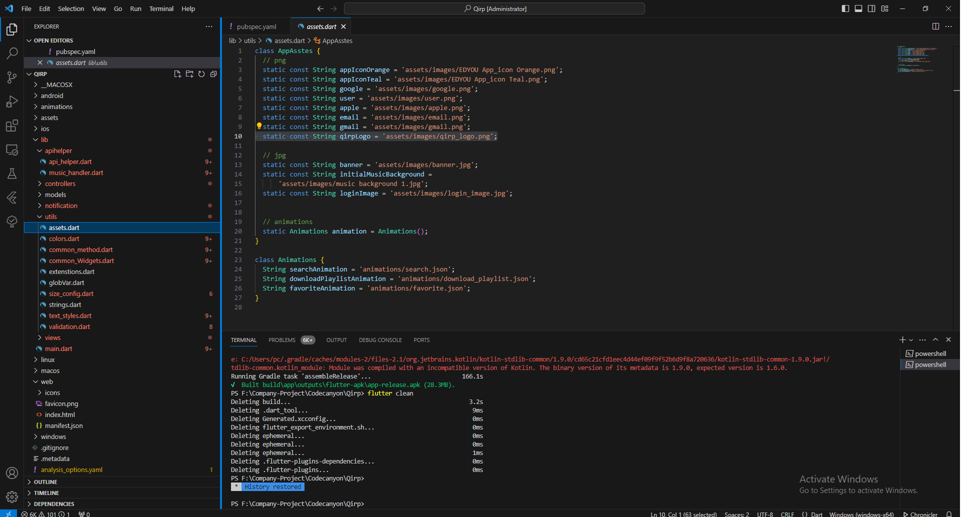
Task: Open editor more actions ellipsis
Action: pyautogui.click(x=948, y=26)
